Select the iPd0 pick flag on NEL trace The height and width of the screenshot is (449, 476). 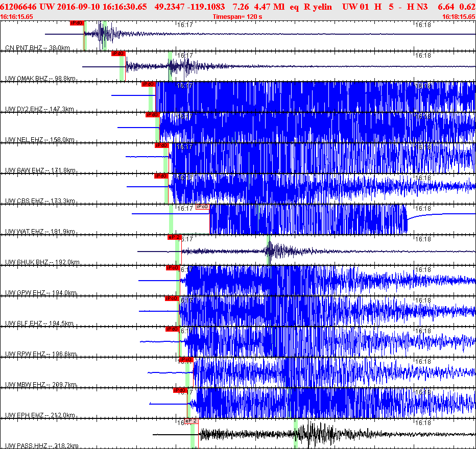click(152, 115)
